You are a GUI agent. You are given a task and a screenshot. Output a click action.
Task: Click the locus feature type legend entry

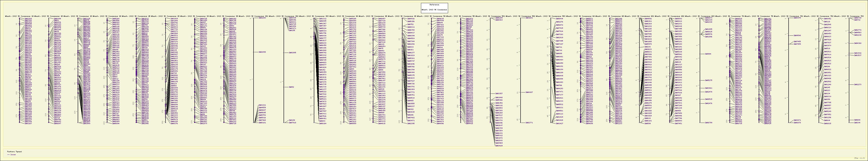click(13, 155)
